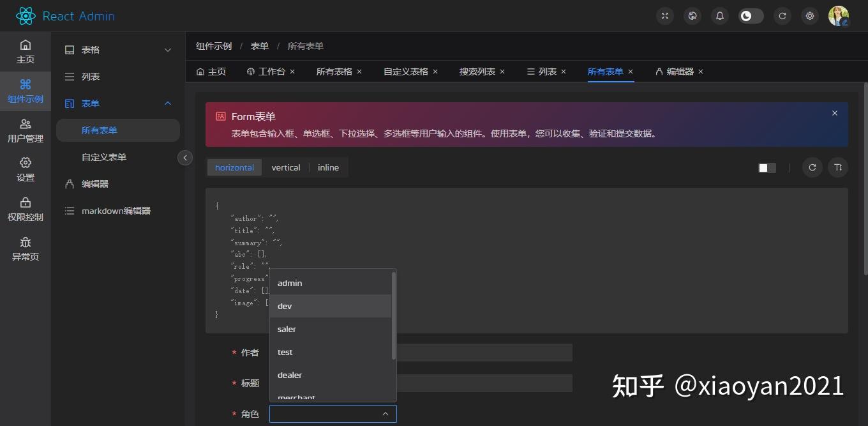Image resolution: width=868 pixels, height=426 pixels.
Task: Open the notifications bell
Action: pos(719,15)
